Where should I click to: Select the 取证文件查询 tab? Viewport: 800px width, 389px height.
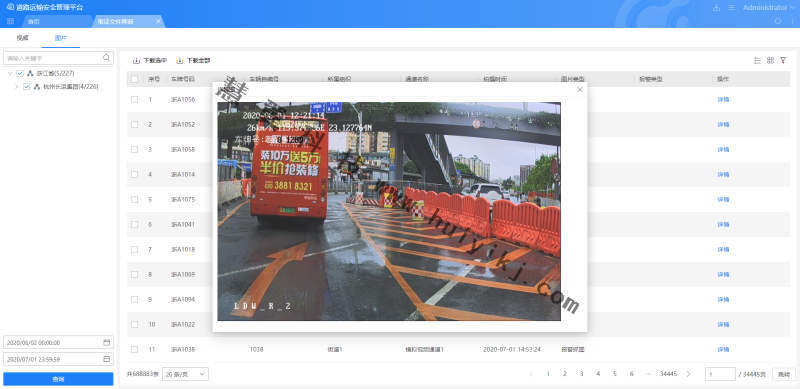pyautogui.click(x=115, y=21)
